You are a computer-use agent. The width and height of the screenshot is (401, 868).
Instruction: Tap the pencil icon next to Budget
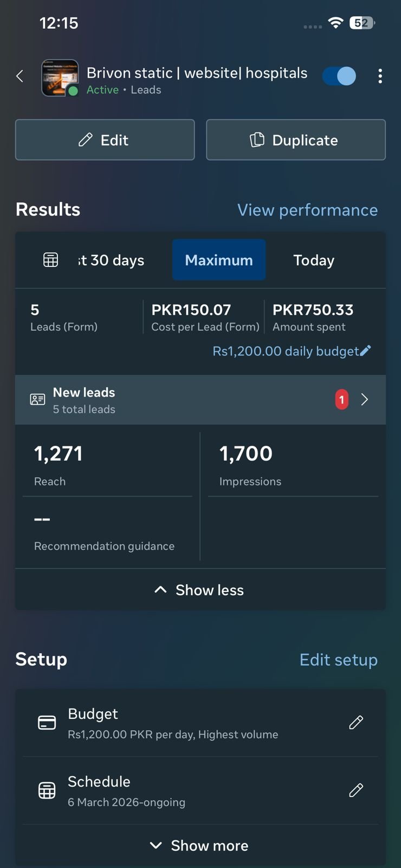[x=356, y=723]
